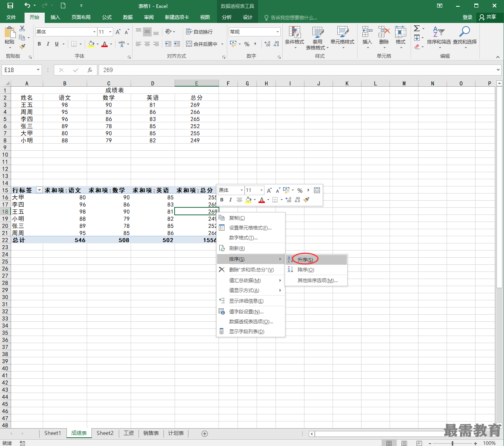Click Increase Decimal icon in ribbon
This screenshot has height=446, width=504.
267,44
